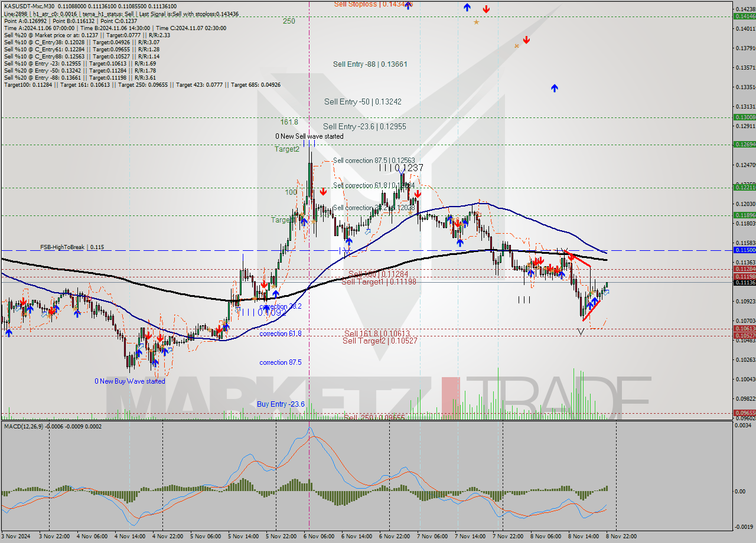Click the green '161.8' Fibonacci level label
This screenshot has width=756, height=543.
(289, 122)
